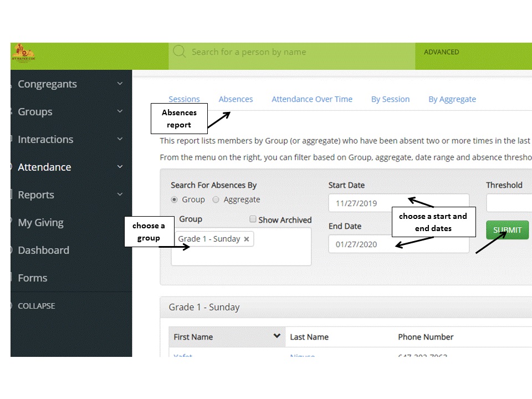Expand the Reports sidebar menu chevron
Screen dimensions: 532x399
pyautogui.click(x=120, y=195)
